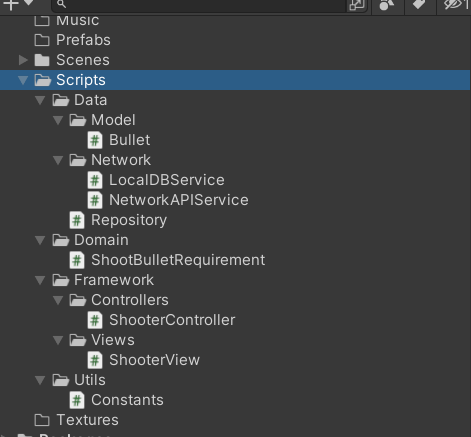Image resolution: width=471 pixels, height=437 pixels.
Task: Collapse the Framework folder triangle
Action: point(41,280)
